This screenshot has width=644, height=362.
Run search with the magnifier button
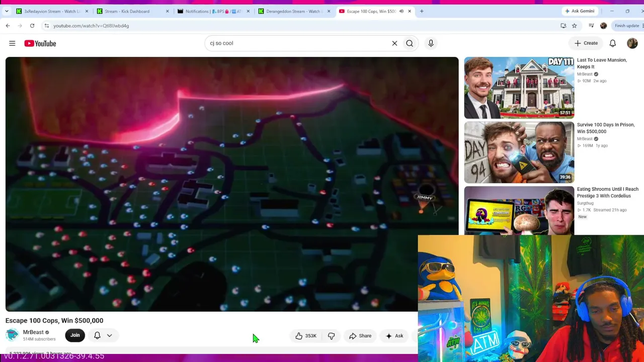(x=410, y=43)
